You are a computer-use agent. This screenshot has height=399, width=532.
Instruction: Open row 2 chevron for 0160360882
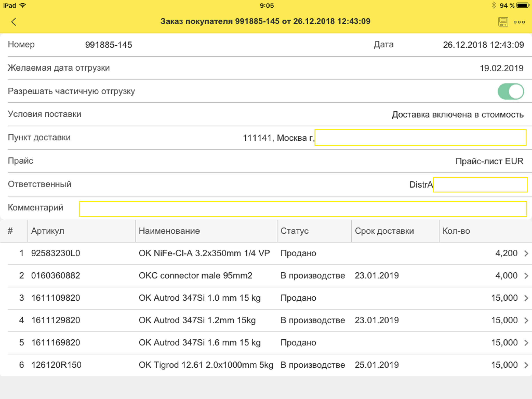[x=526, y=275]
